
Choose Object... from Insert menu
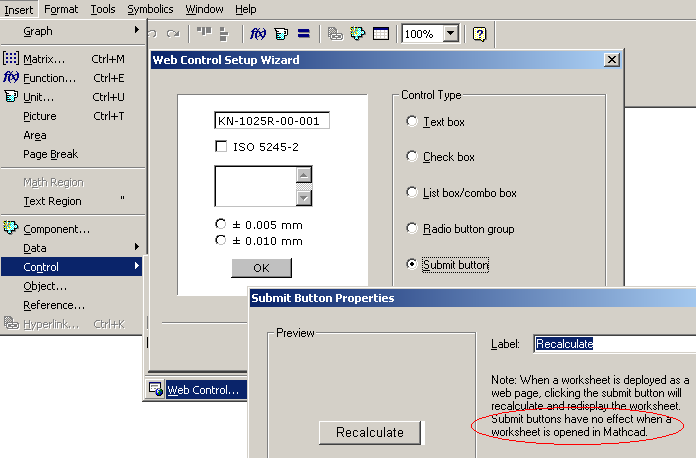point(73,286)
